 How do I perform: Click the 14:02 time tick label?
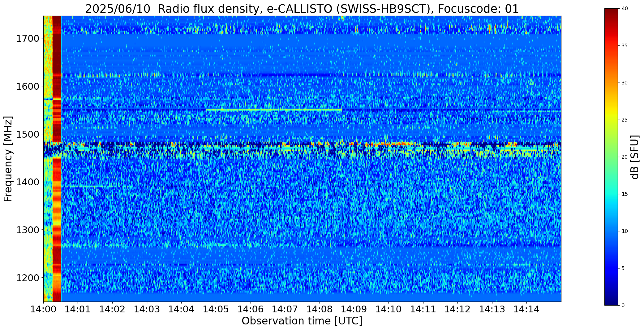point(113,309)
